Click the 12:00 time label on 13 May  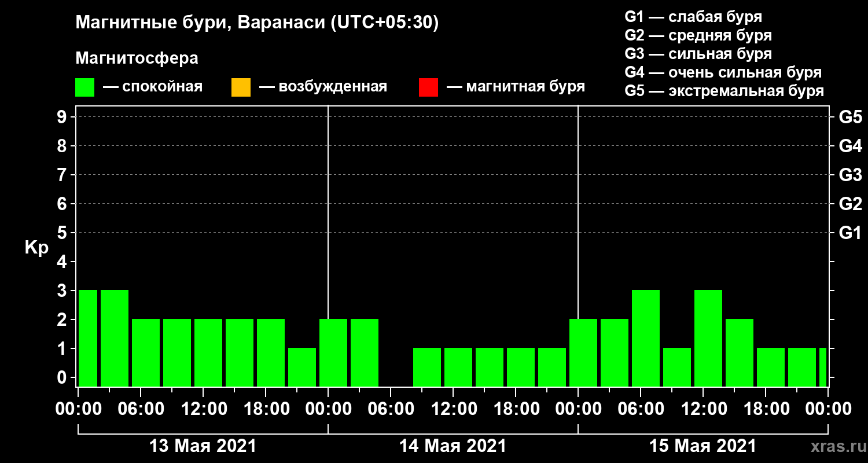[203, 409]
